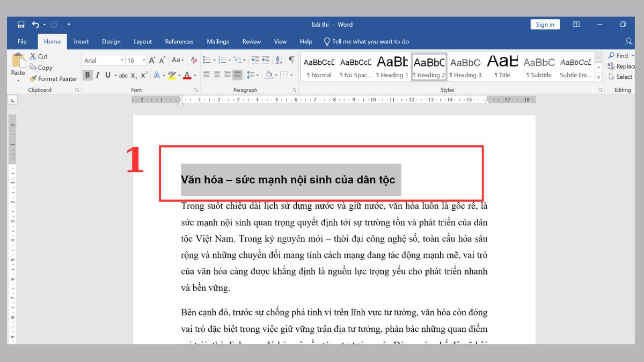The image size is (644, 362).
Task: Click the Sign in button
Action: click(x=545, y=25)
